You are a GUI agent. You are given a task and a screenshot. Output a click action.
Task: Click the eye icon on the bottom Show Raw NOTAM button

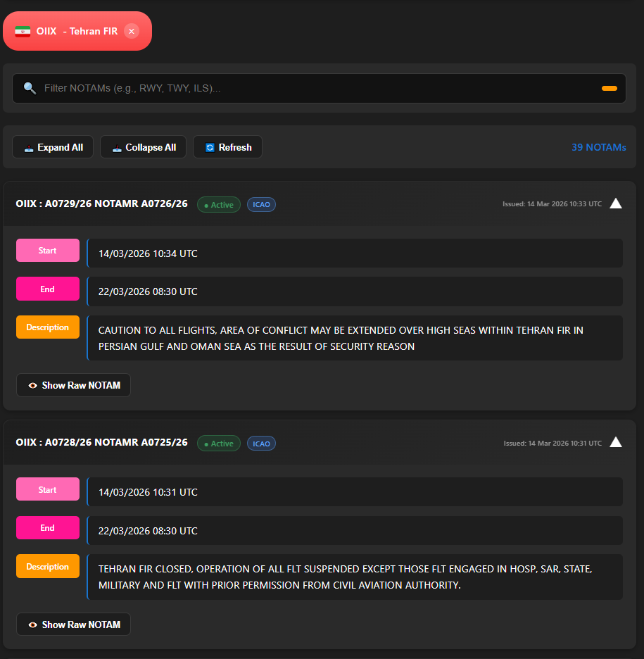[32, 624]
